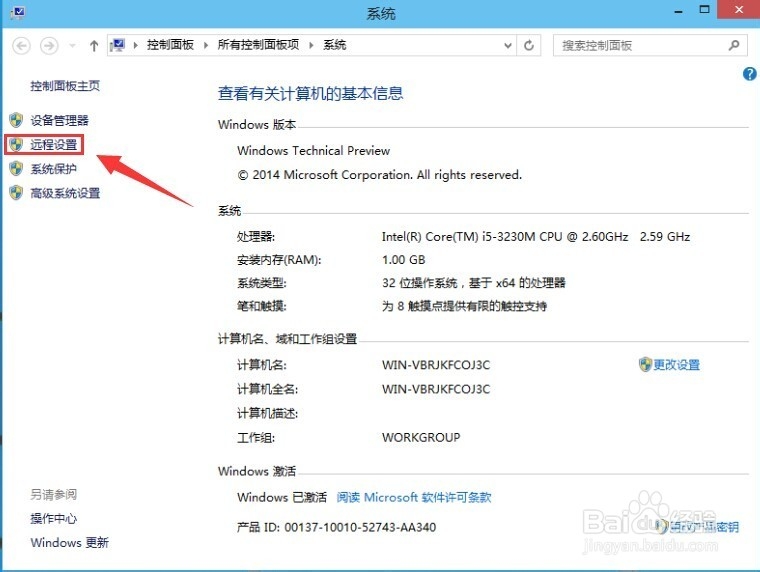Select full name WIN-VBRJKFCOJ3C beside 计算机全名

click(x=436, y=389)
